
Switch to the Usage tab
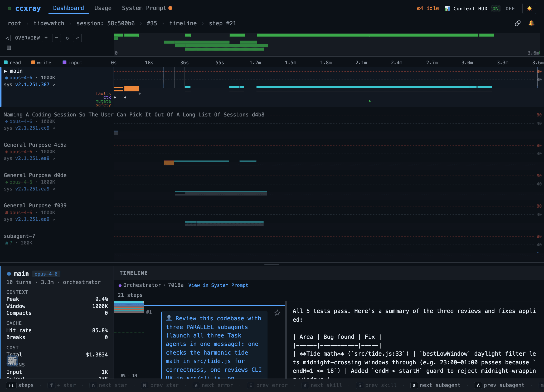(x=103, y=8)
